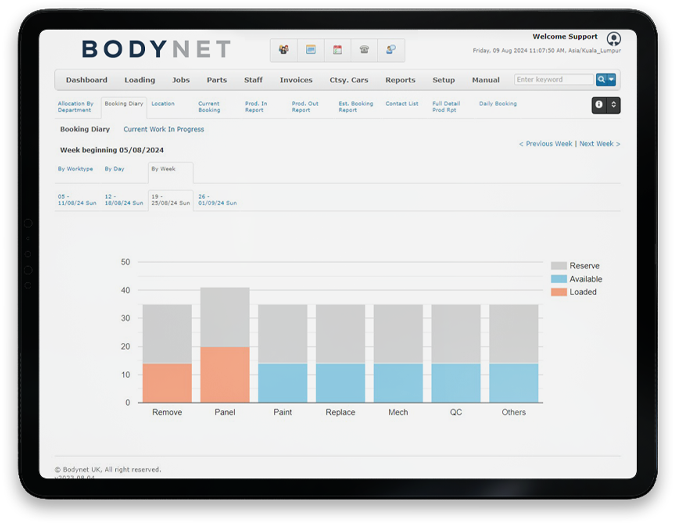This screenshot has width=676, height=523.
Task: Open the Dashboard menu
Action: pos(87,80)
